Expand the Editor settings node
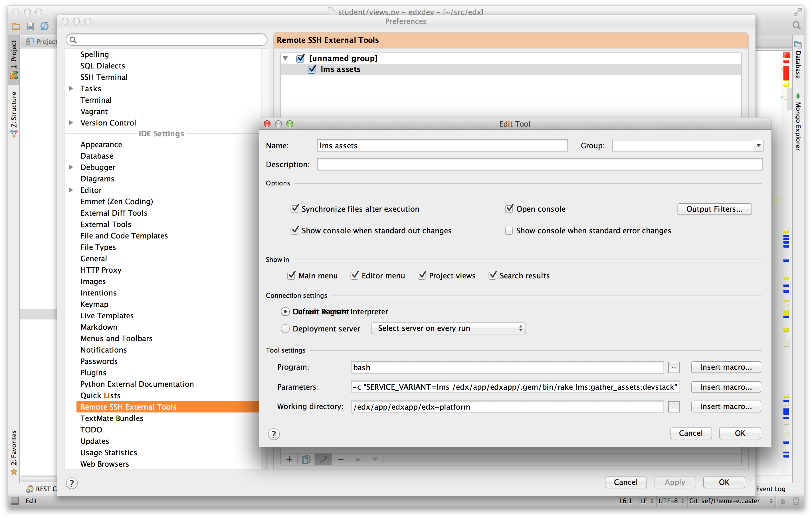 click(71, 190)
